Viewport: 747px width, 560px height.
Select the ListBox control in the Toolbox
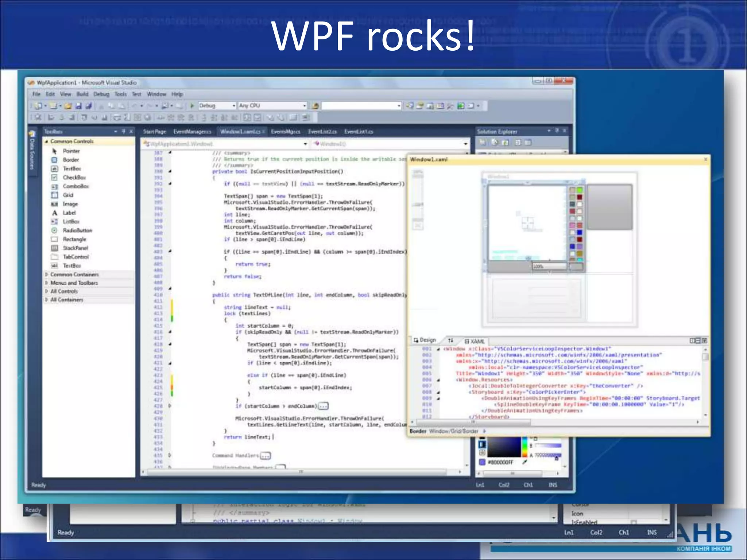tap(66, 222)
